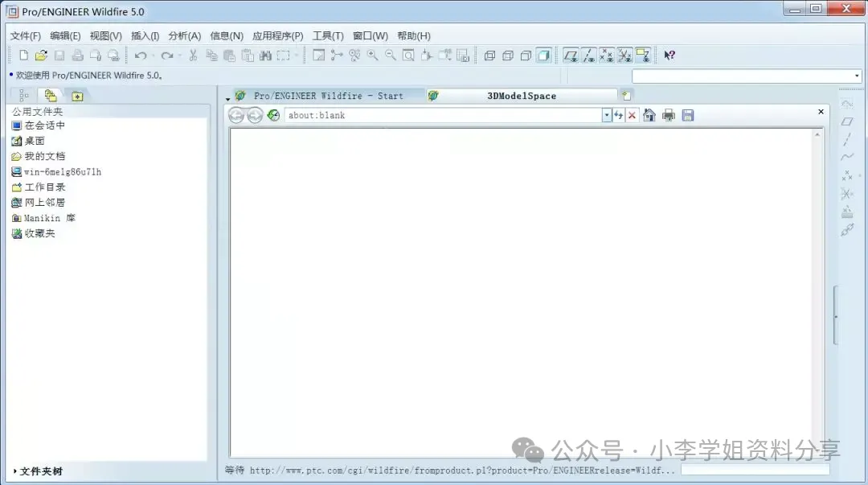This screenshot has width=868, height=485.
Task: Click the Copy icon in toolbar
Action: coord(211,55)
